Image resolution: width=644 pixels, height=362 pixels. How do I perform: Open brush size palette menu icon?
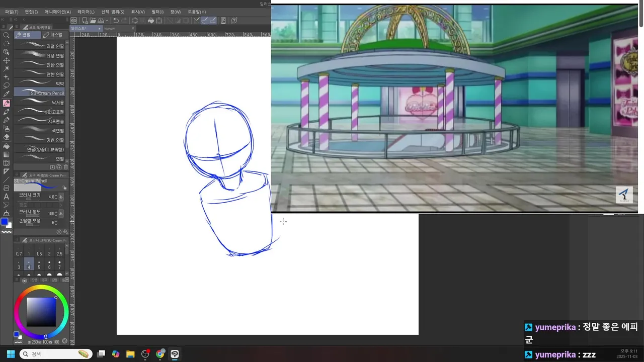pyautogui.click(x=17, y=239)
